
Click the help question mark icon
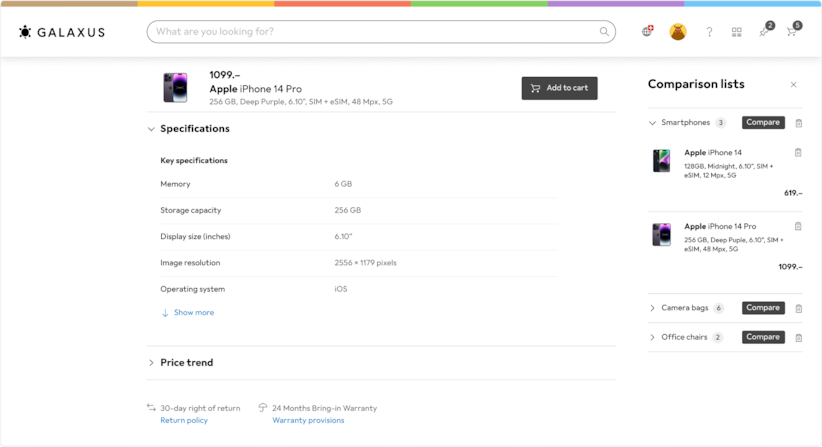(x=709, y=32)
